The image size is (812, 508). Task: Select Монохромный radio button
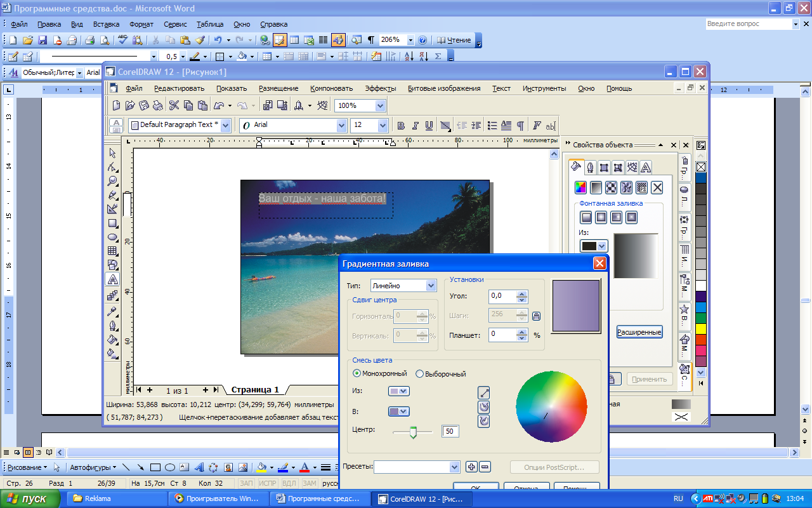click(357, 373)
